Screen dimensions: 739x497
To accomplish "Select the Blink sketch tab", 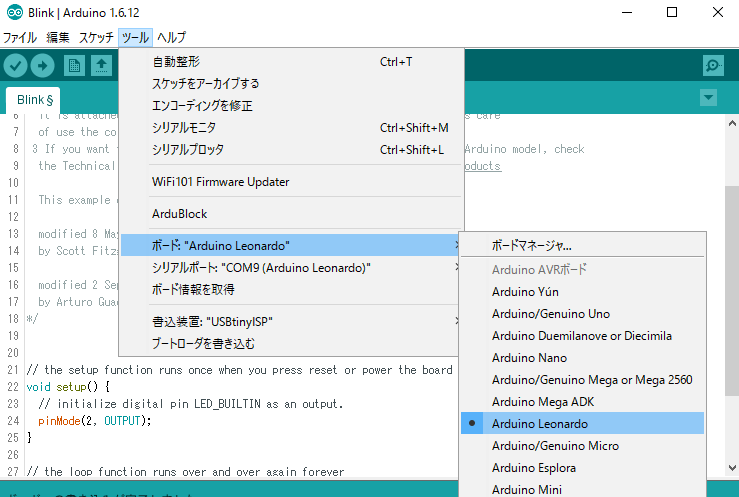I will pyautogui.click(x=33, y=100).
